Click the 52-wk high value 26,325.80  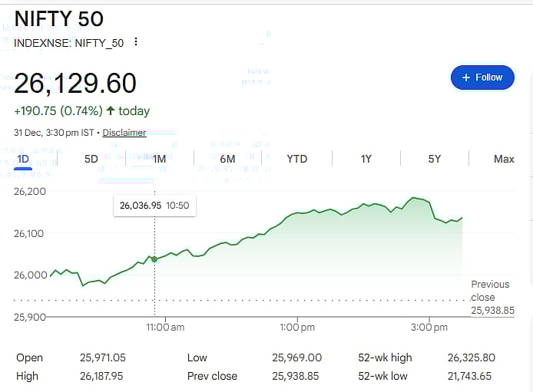[x=469, y=357]
